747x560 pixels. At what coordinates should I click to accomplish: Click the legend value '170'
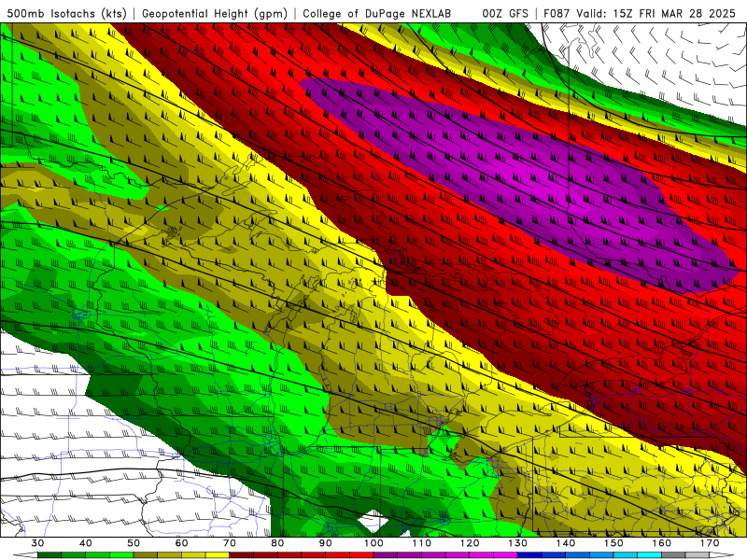tap(710, 543)
